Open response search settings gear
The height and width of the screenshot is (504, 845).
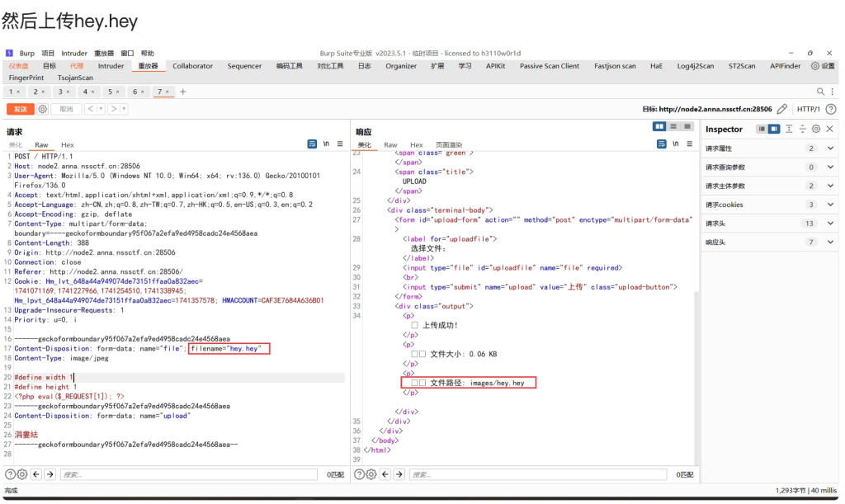click(x=371, y=474)
